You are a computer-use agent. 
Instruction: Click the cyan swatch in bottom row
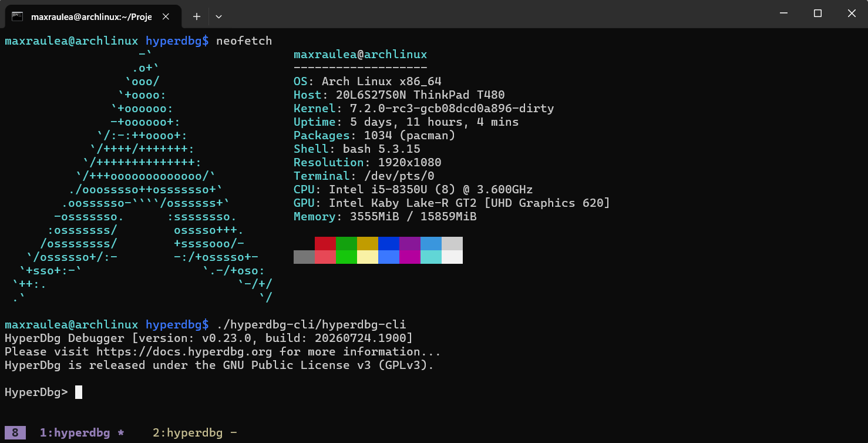[431, 257]
